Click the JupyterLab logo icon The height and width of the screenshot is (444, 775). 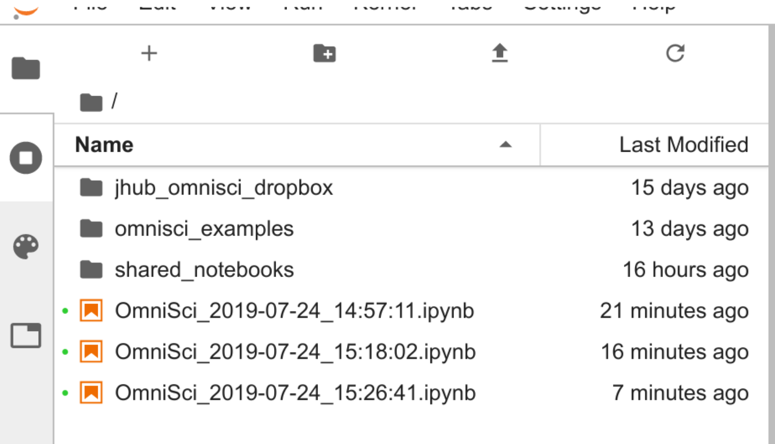click(26, 8)
